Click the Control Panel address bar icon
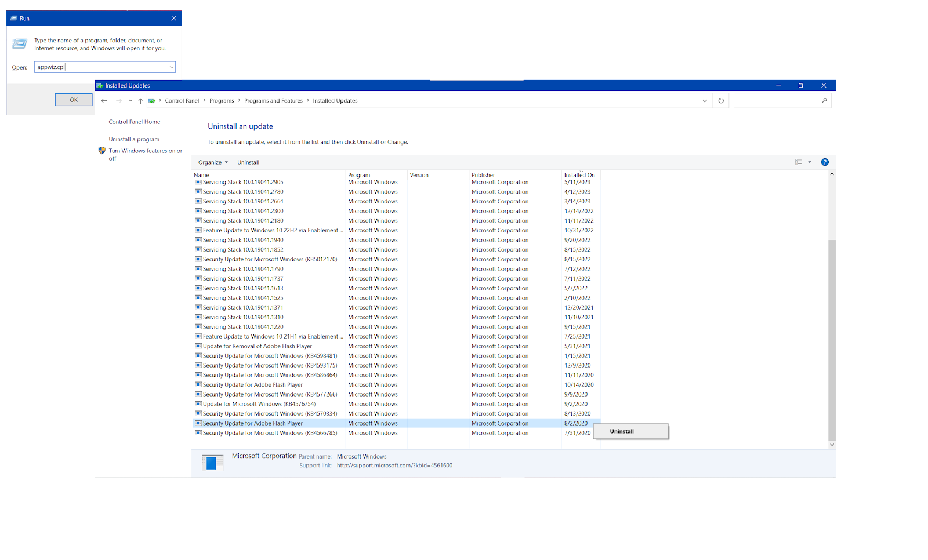This screenshot has height=560, width=928. (x=152, y=101)
